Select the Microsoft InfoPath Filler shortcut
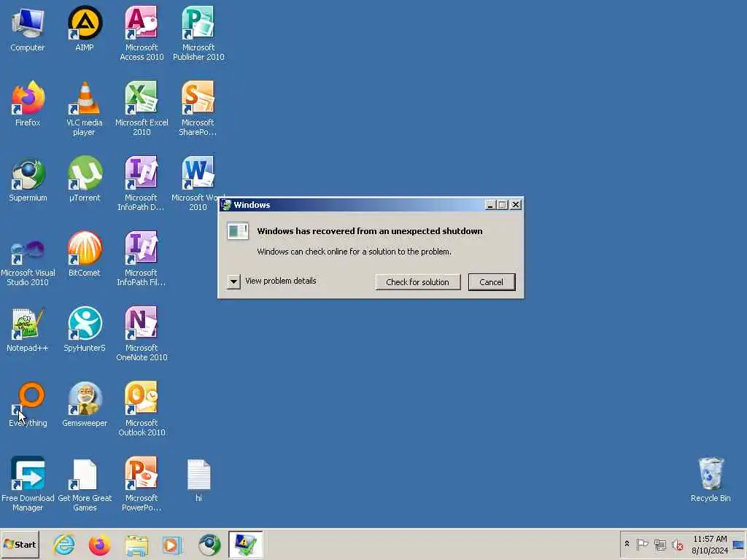The height and width of the screenshot is (560, 747). [x=141, y=259]
